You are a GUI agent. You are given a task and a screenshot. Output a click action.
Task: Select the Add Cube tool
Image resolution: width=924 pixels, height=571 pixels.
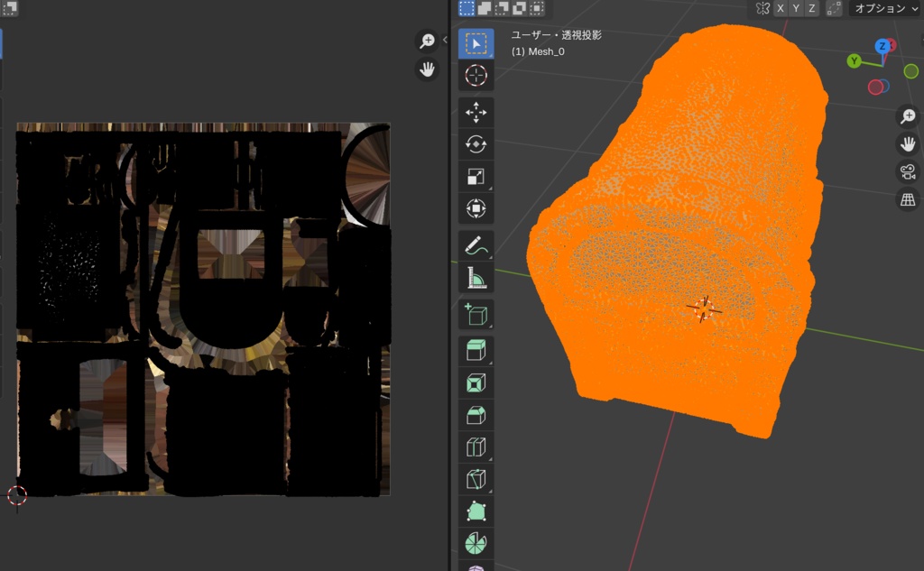pos(476,314)
